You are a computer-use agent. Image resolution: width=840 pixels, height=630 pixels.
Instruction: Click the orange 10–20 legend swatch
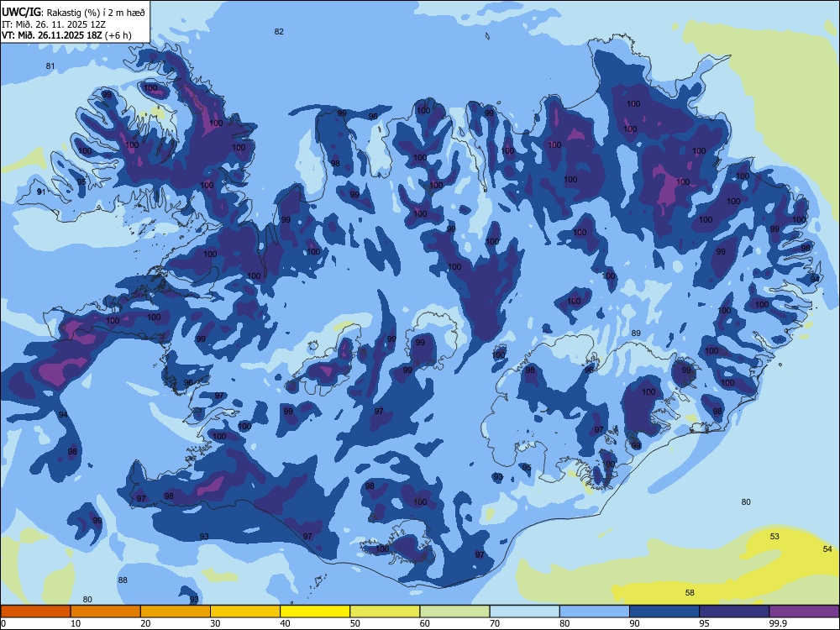106,612
